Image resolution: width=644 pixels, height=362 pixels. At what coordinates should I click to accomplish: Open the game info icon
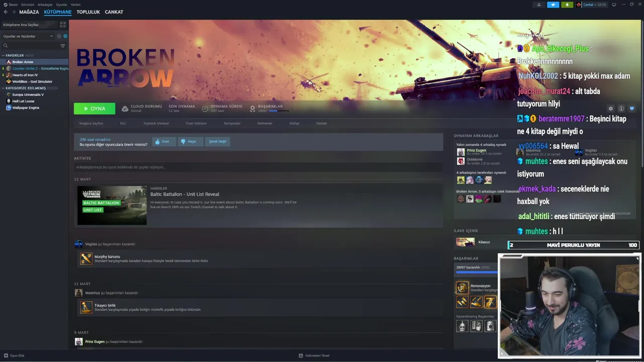621,109
